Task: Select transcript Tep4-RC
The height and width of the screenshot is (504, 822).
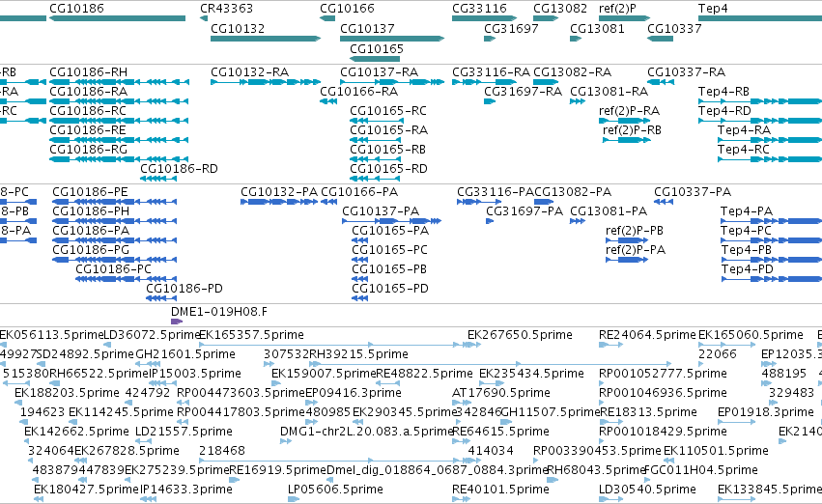Action: point(770,159)
